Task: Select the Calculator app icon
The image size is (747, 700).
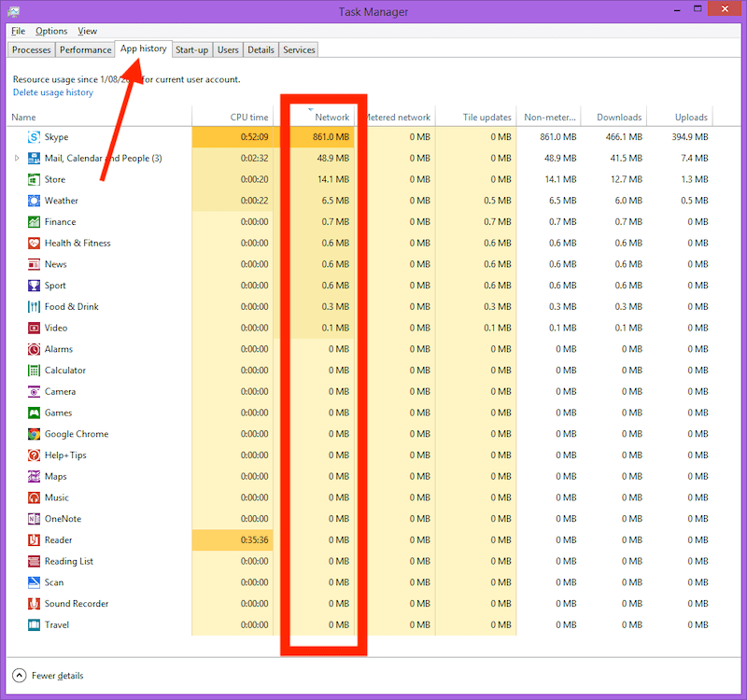Action: tap(35, 371)
